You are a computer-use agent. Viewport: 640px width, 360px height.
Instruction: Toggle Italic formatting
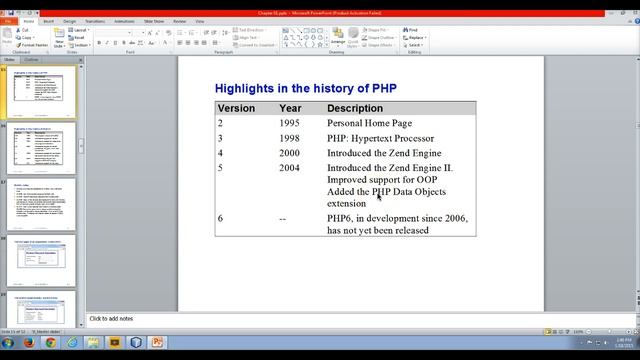coord(107,43)
